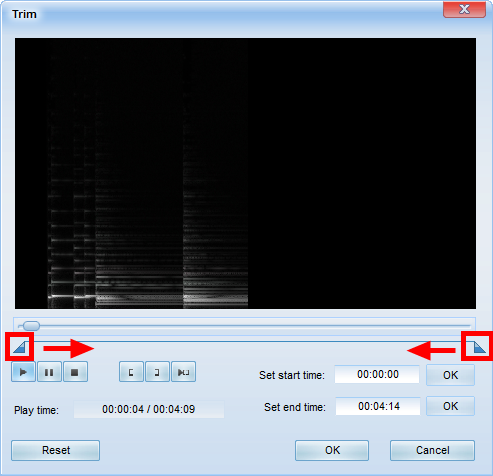Select the right trim end marker
Viewport: 493px width, 476px height.
tap(479, 347)
